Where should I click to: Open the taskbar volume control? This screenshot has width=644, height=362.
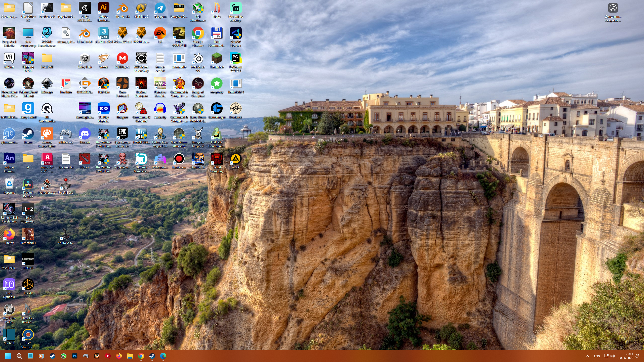(x=613, y=356)
